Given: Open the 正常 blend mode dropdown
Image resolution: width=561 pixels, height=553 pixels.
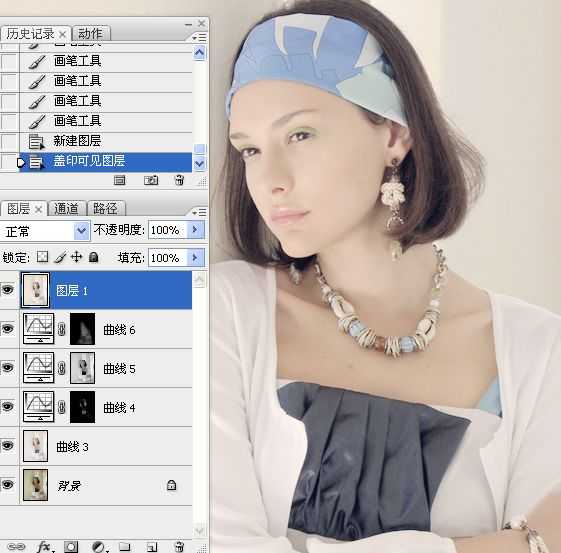Looking at the screenshot, I should point(82,231).
